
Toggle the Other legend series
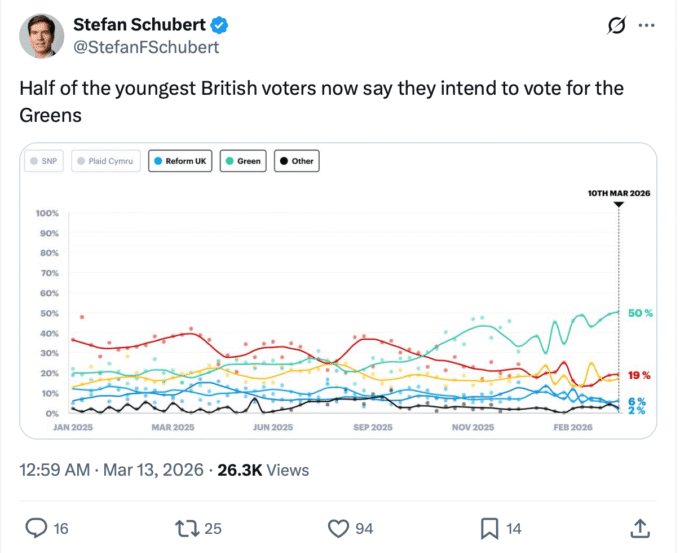(x=297, y=160)
